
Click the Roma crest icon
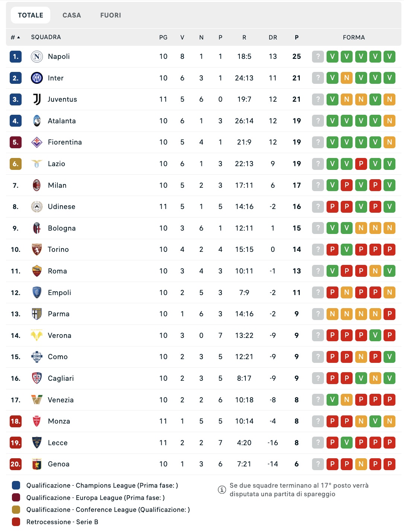tap(36, 271)
